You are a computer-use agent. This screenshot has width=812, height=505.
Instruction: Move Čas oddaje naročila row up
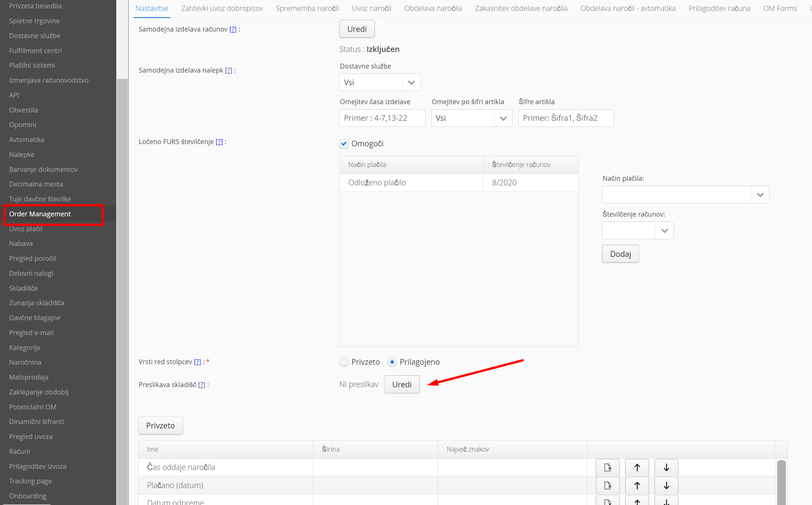click(637, 467)
